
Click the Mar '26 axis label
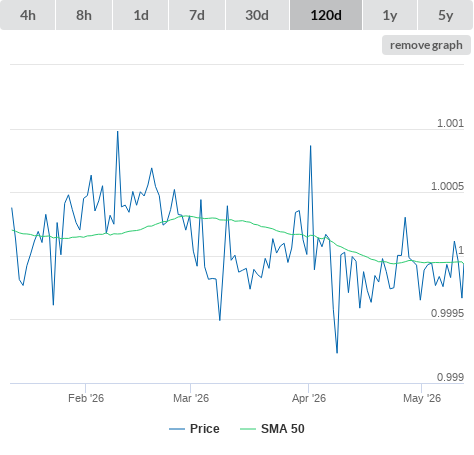(x=191, y=398)
